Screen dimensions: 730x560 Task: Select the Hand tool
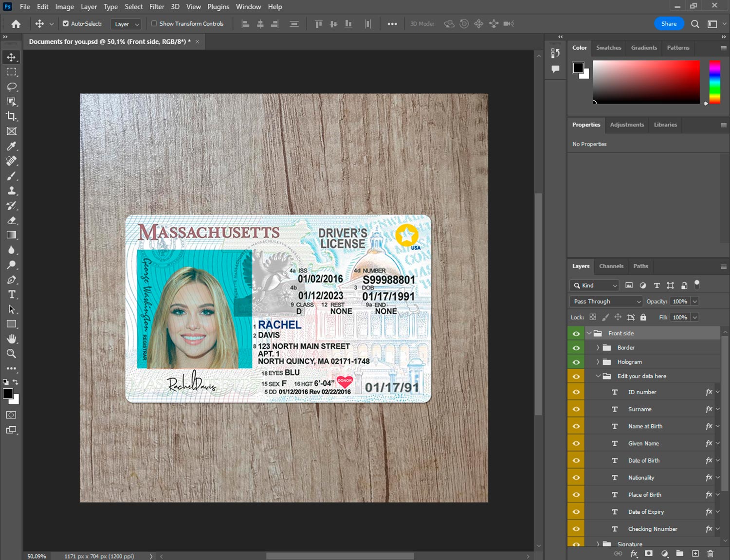click(12, 339)
